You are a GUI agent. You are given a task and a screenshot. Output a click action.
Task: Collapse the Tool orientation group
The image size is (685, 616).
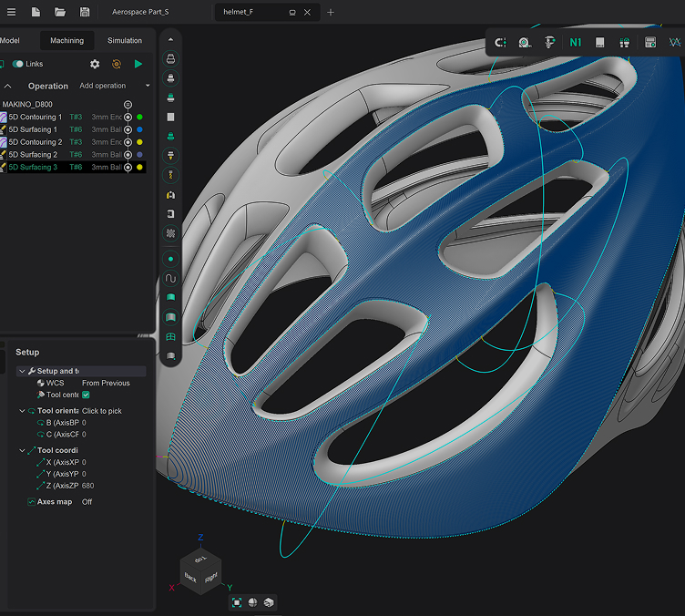[22, 411]
